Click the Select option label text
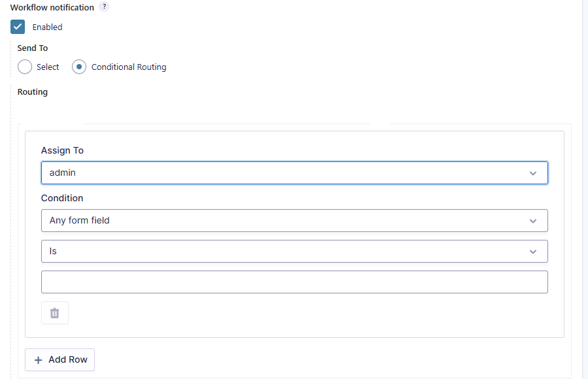The image size is (588, 379). (48, 67)
